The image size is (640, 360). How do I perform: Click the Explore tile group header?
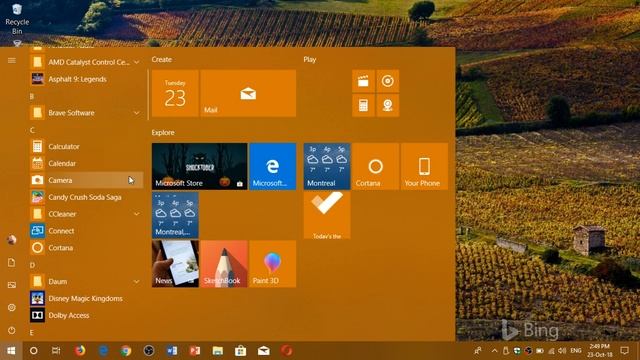(x=163, y=133)
